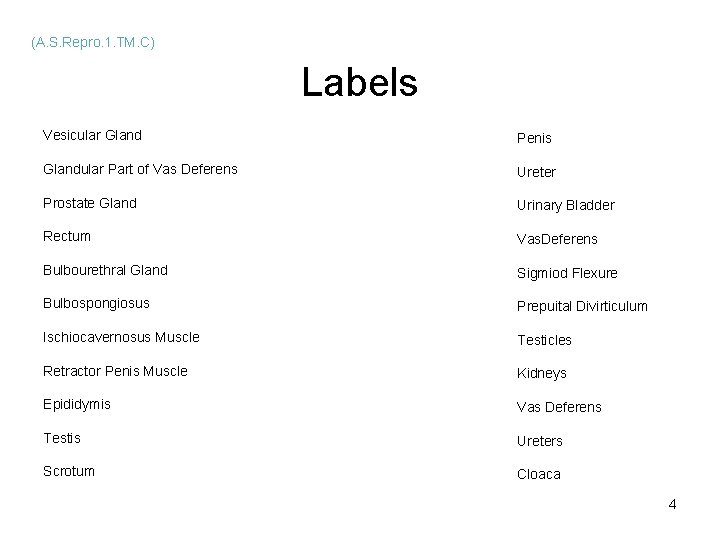Select the Retractor Penis Muscle label
This screenshot has width=720, height=540.
115,371
